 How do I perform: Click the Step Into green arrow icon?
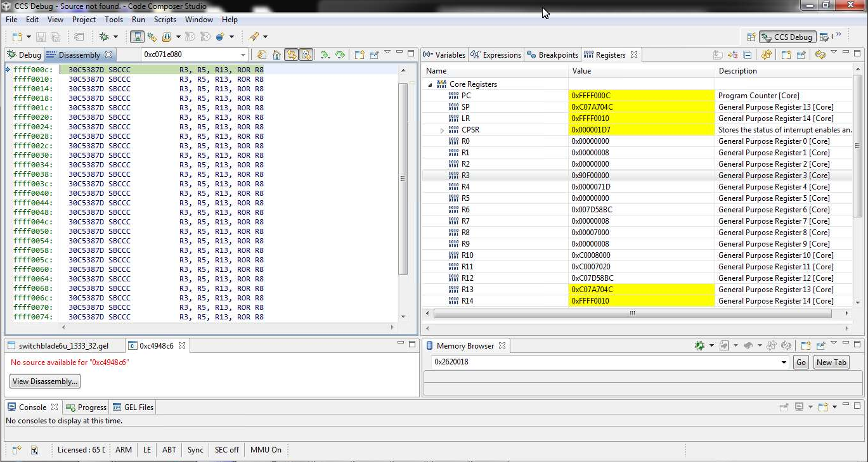325,55
